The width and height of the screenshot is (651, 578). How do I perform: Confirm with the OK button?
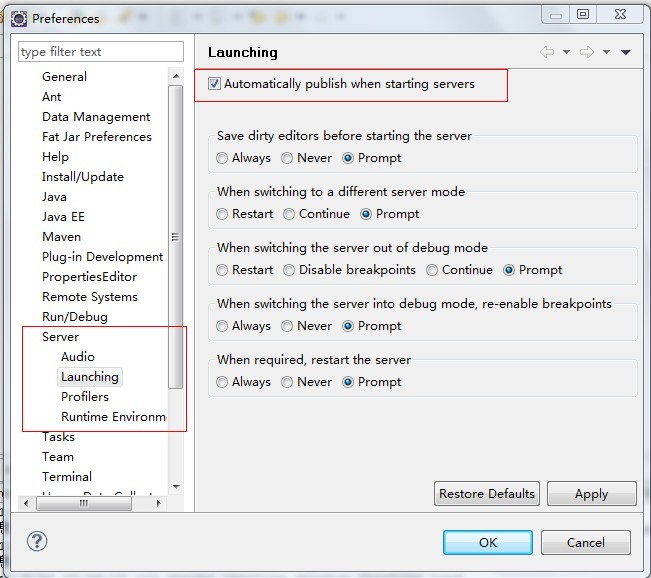pyautogui.click(x=488, y=542)
